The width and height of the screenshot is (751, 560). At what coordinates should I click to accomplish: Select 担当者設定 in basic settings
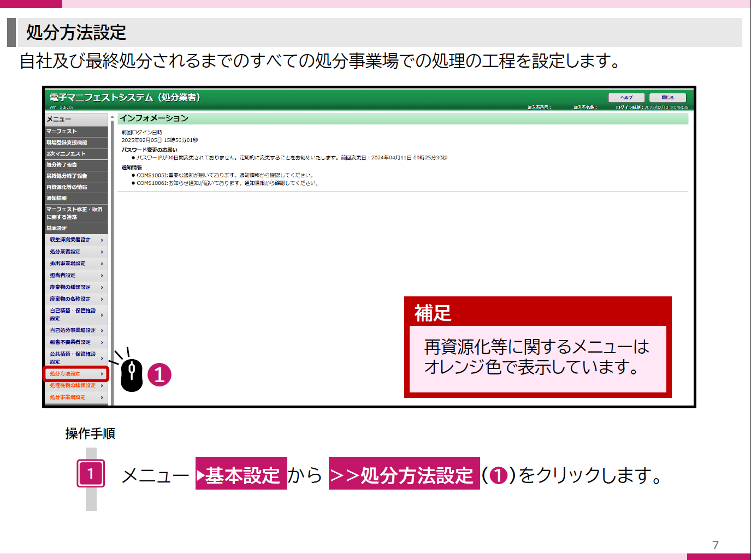click(x=76, y=276)
